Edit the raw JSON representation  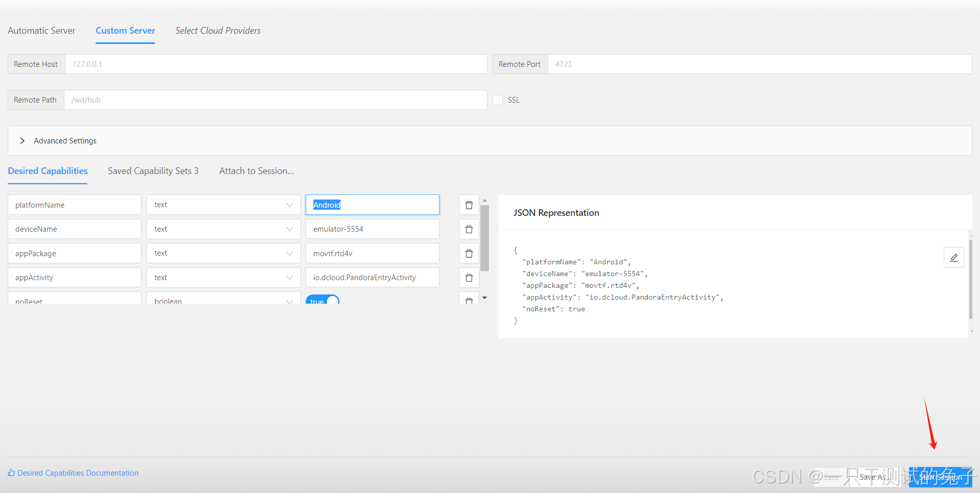click(953, 257)
